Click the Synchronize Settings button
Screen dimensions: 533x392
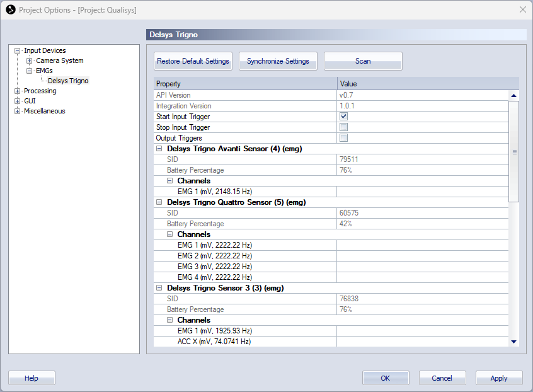[278, 61]
